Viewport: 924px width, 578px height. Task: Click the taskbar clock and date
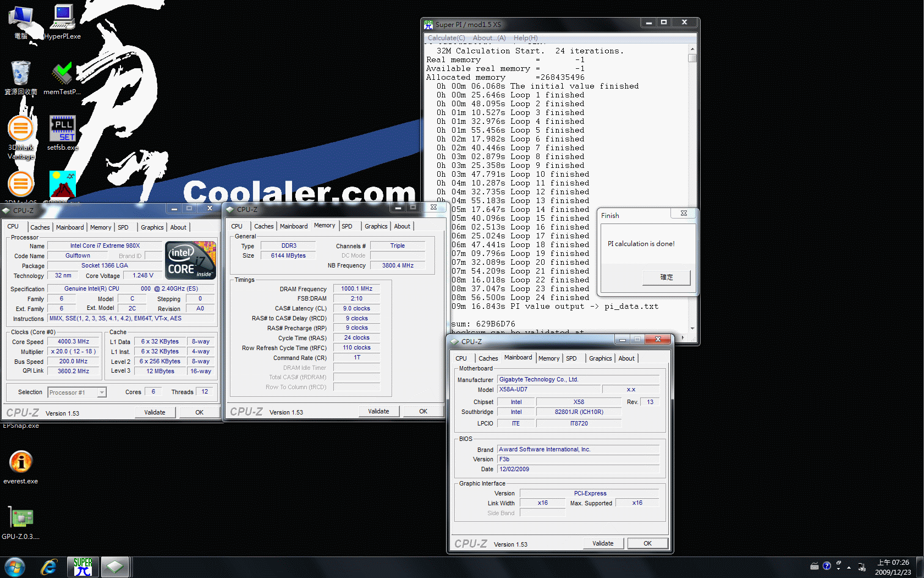(x=893, y=567)
